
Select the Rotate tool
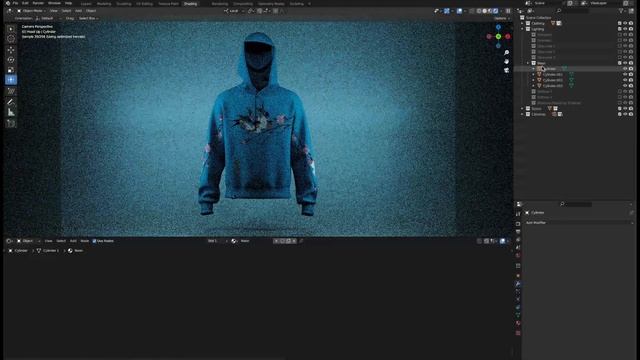tap(11, 60)
